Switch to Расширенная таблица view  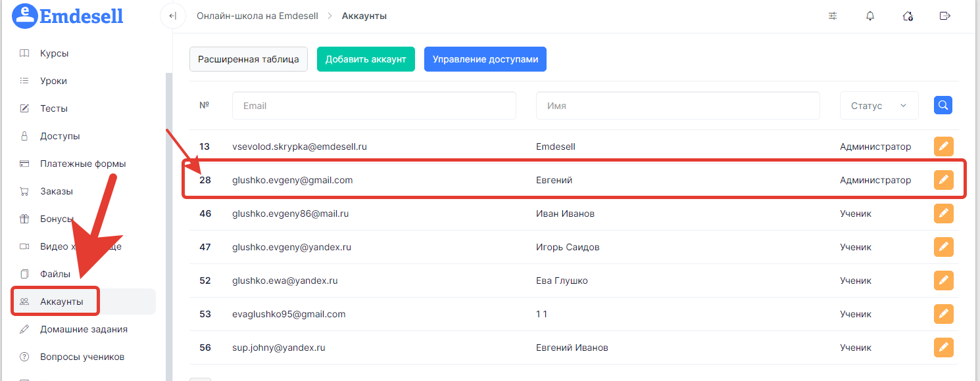click(x=249, y=59)
